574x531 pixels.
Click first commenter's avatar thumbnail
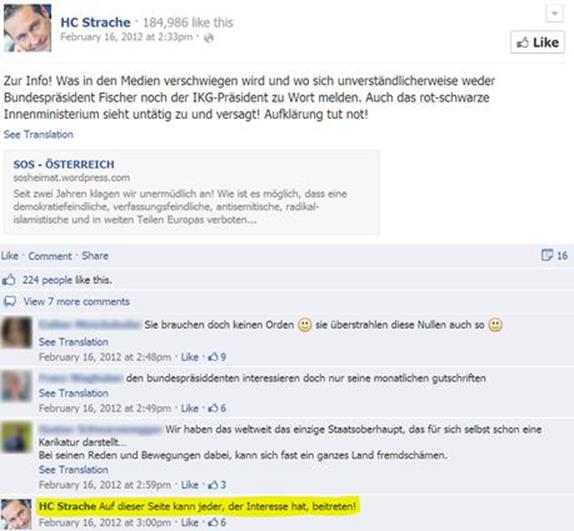[16, 332]
